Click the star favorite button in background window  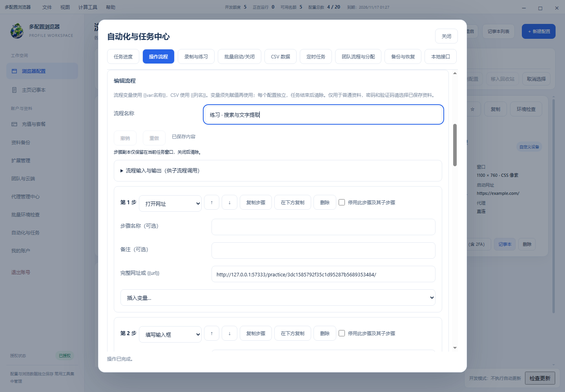tap(472, 109)
